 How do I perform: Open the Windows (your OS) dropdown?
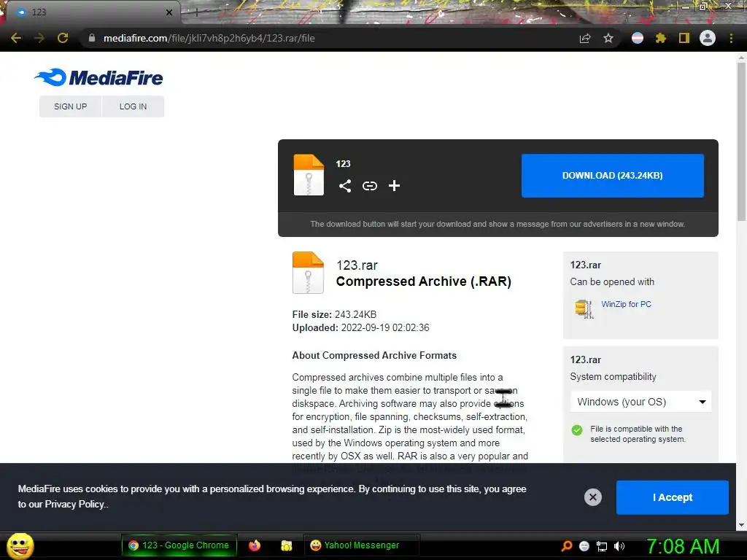tap(640, 402)
